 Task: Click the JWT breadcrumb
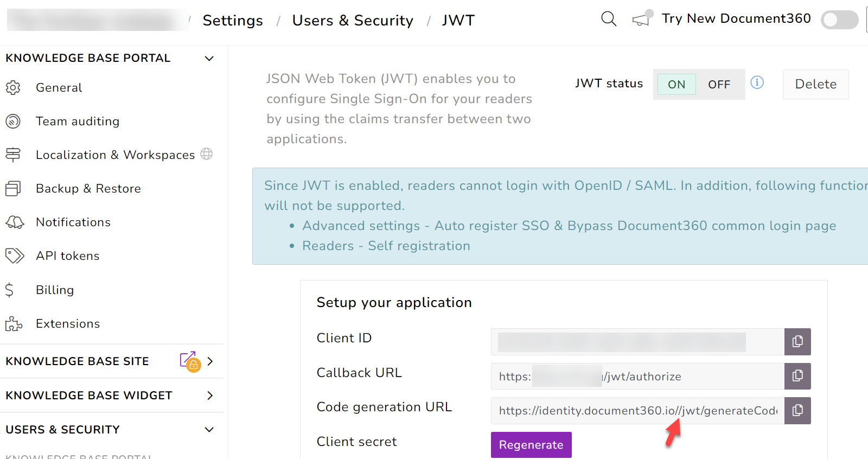pos(458,21)
